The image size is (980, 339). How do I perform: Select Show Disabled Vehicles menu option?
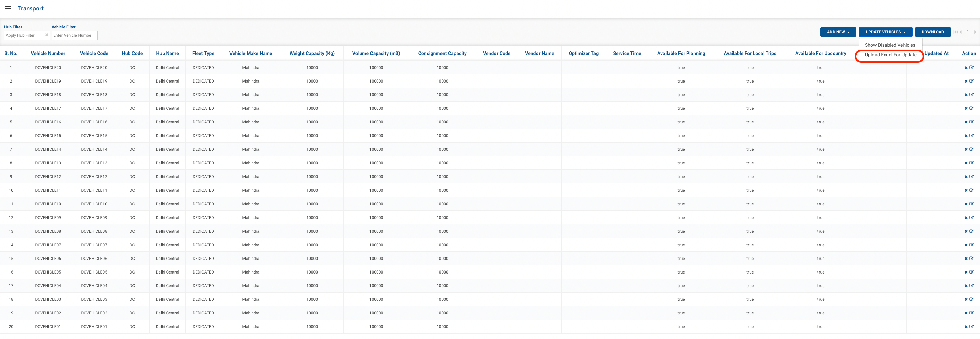tap(890, 45)
